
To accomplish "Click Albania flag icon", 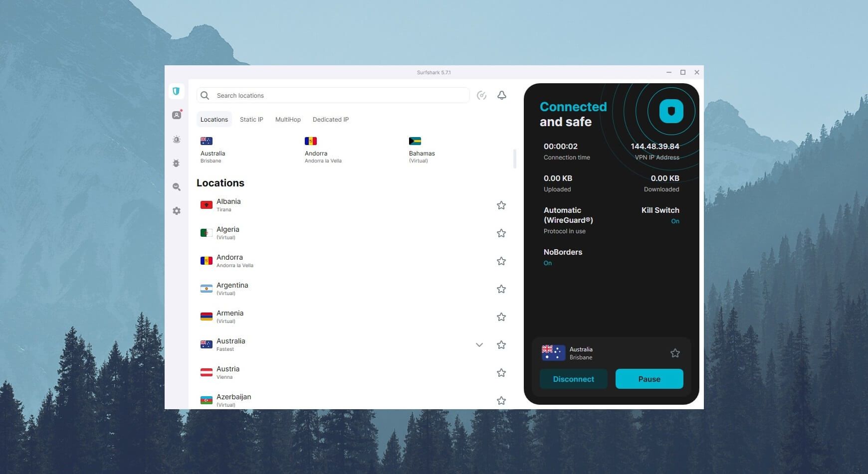I will pyautogui.click(x=207, y=205).
